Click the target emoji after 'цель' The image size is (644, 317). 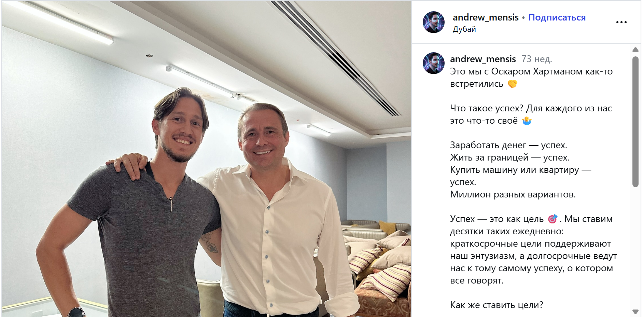552,219
